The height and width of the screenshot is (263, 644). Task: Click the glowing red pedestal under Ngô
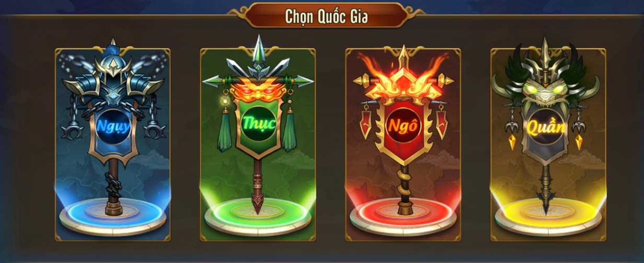click(x=403, y=215)
